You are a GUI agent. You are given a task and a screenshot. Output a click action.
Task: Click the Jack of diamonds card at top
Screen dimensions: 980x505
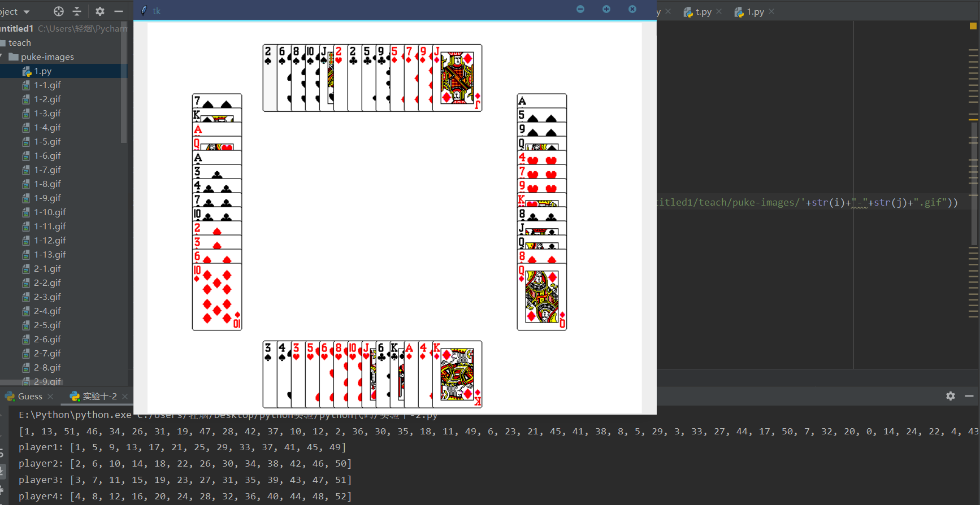coord(458,78)
